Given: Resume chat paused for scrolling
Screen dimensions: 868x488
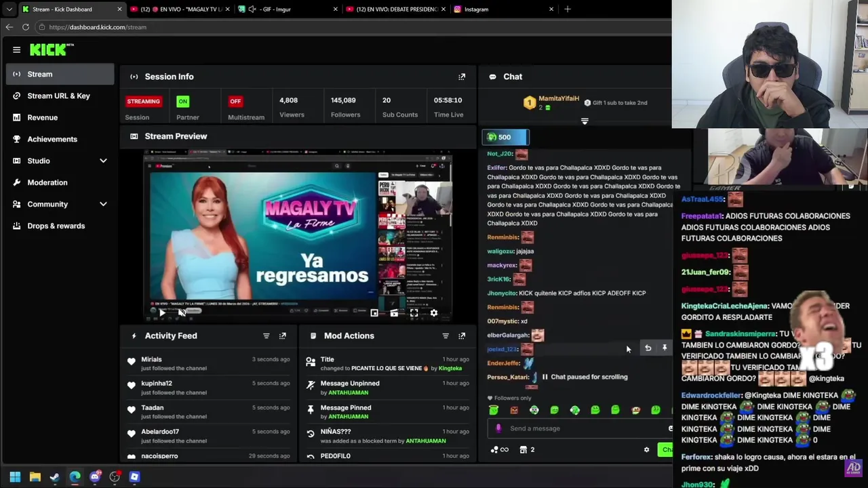Looking at the screenshot, I should [585, 377].
